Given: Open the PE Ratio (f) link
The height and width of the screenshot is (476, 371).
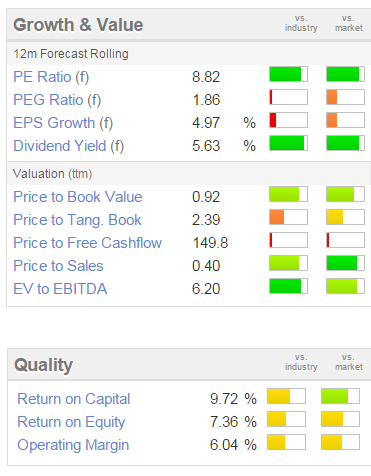Looking at the screenshot, I should 51,77.
